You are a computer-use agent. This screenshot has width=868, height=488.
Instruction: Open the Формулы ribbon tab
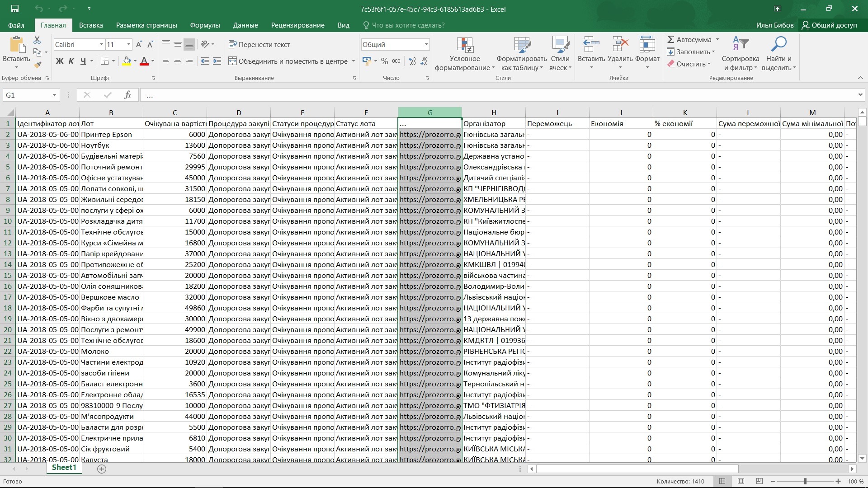[205, 25]
